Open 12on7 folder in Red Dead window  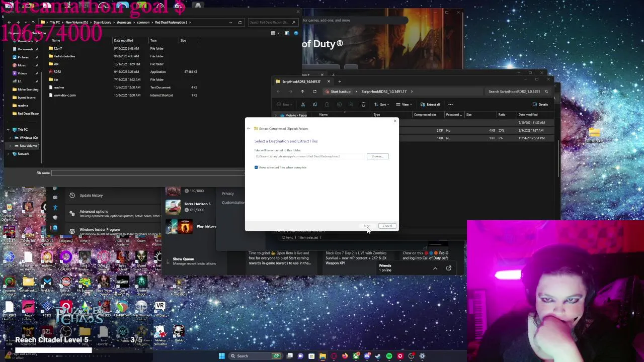(58, 48)
